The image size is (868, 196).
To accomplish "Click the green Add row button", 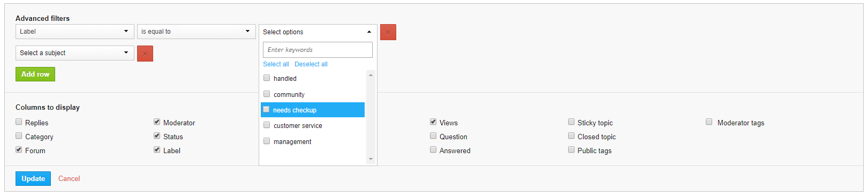I will [x=35, y=74].
